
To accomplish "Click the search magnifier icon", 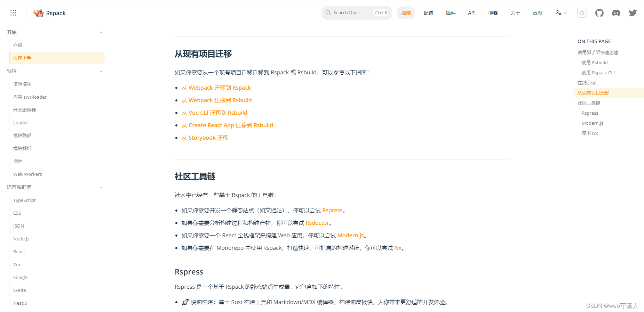I will point(328,13).
